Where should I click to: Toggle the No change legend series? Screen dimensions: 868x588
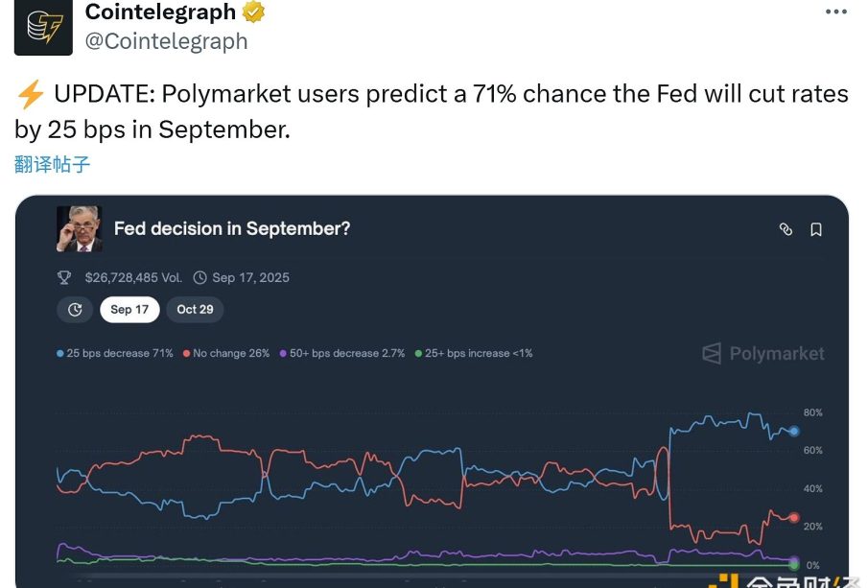(226, 354)
